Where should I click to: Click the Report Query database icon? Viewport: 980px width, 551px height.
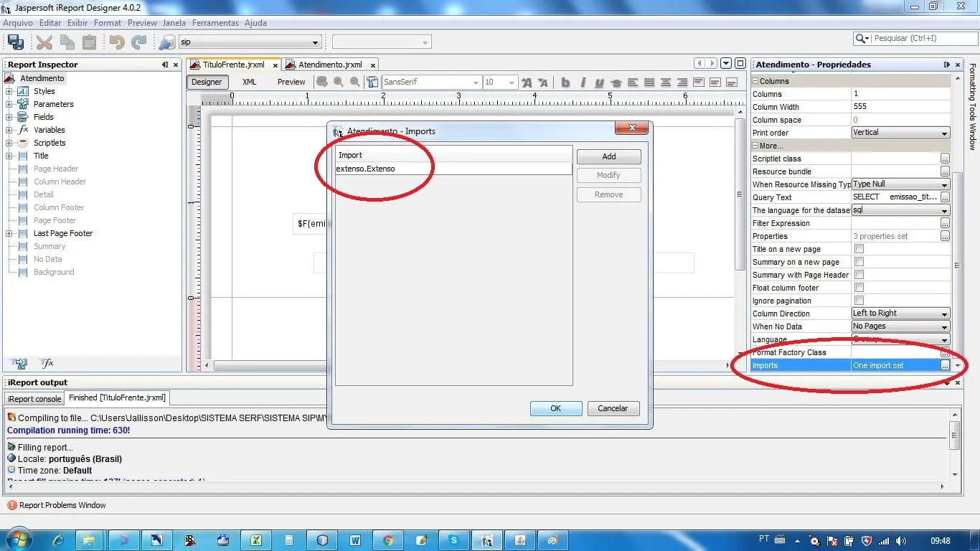point(166,42)
